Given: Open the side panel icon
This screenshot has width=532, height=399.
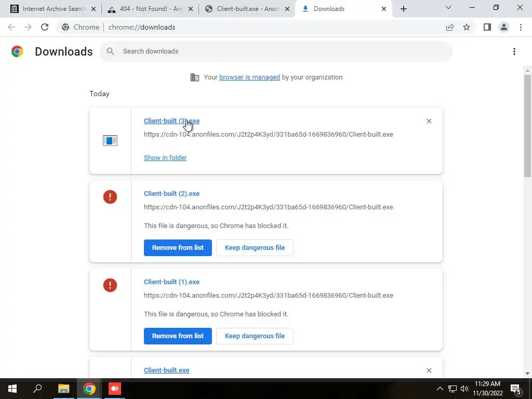Looking at the screenshot, I should pos(487,27).
